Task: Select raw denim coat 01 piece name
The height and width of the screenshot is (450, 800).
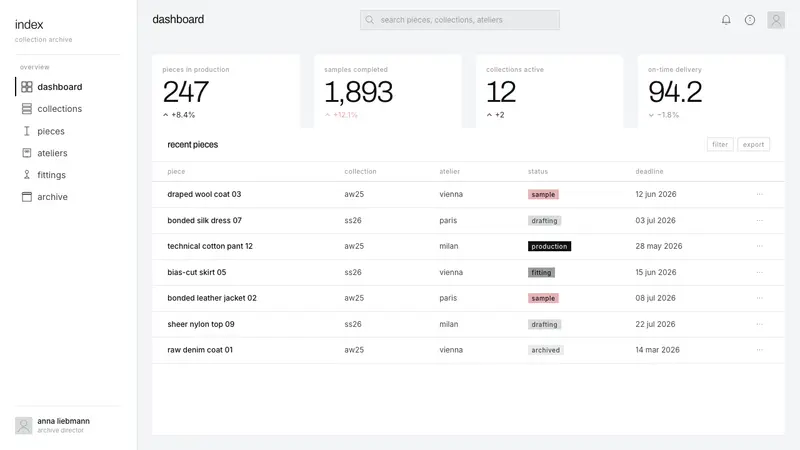Action: [200, 350]
